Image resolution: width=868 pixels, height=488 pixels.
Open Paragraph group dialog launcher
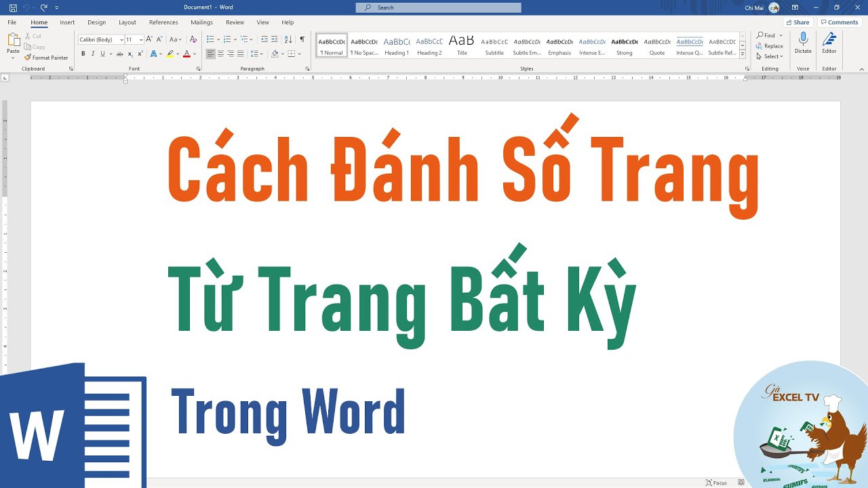pos(307,68)
